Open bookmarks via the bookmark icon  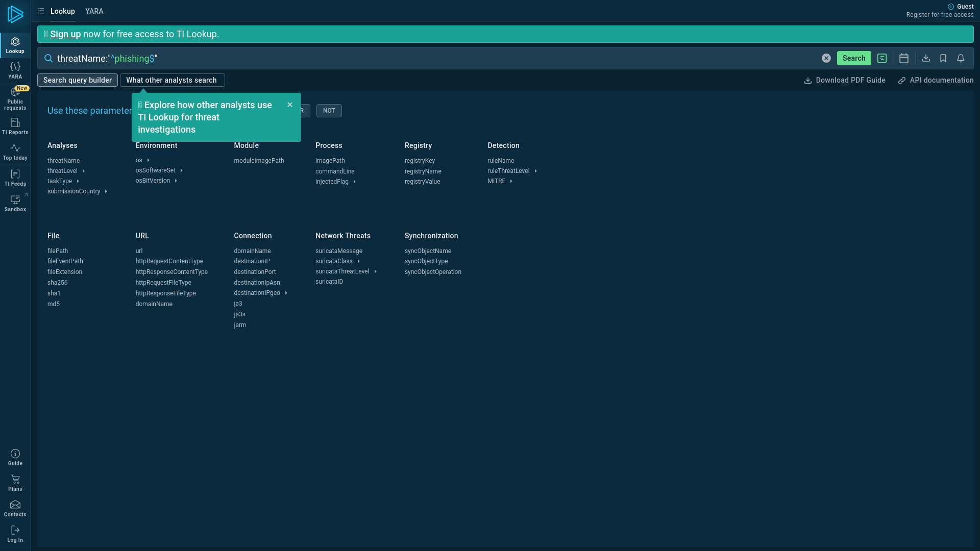click(x=942, y=58)
